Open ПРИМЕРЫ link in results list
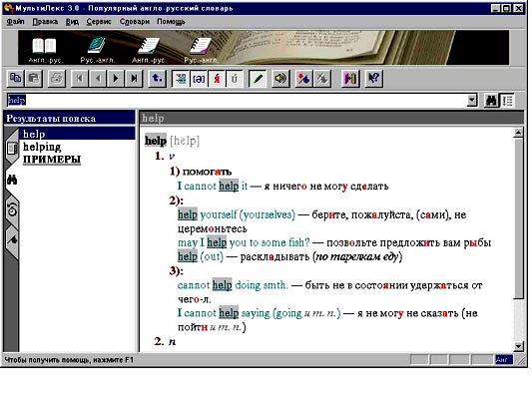 point(52,160)
